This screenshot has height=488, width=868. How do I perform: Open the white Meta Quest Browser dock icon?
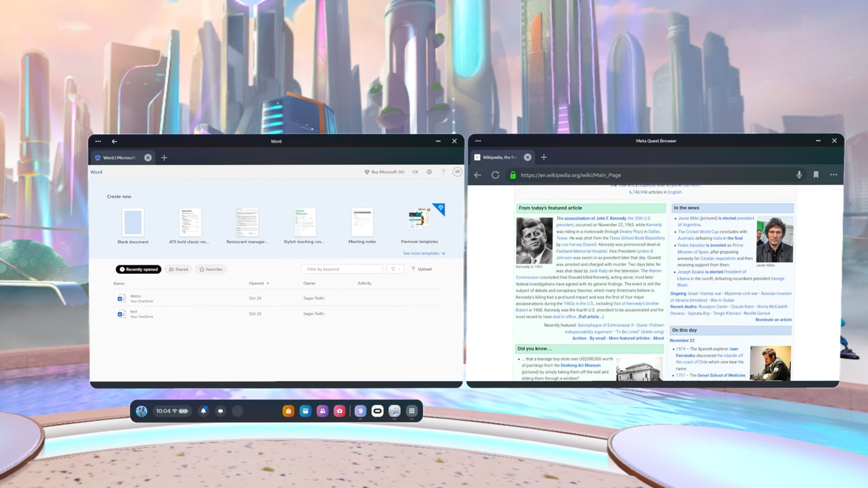[x=377, y=411]
